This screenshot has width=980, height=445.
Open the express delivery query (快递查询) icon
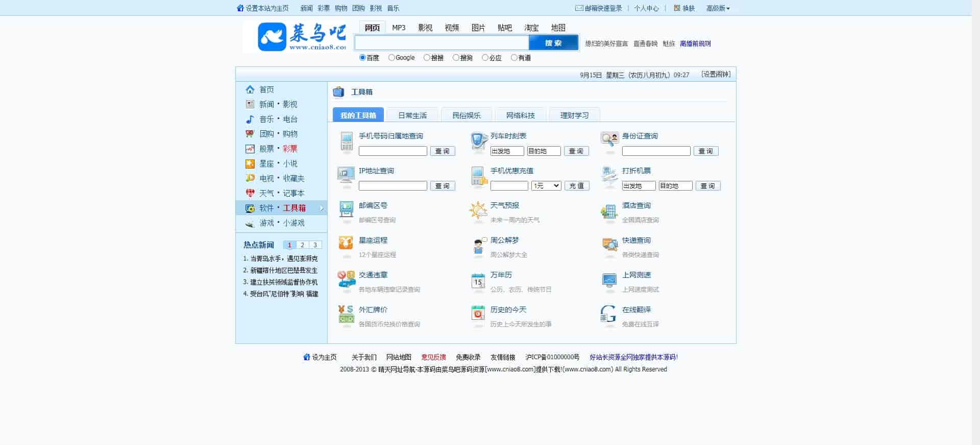pyautogui.click(x=609, y=245)
